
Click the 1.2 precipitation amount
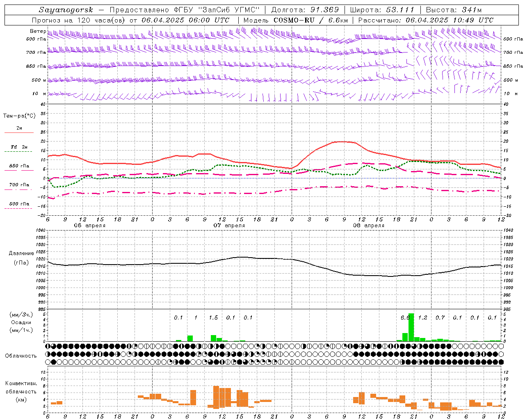pos(422,317)
